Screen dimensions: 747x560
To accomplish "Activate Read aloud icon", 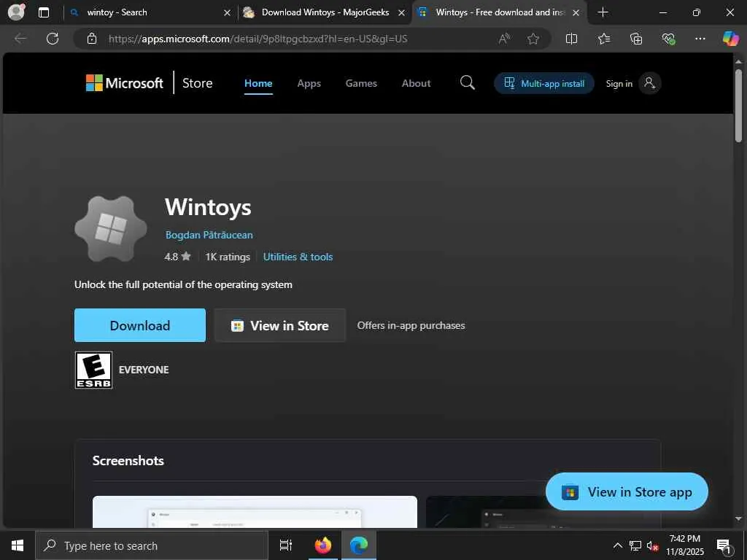I will pos(504,39).
